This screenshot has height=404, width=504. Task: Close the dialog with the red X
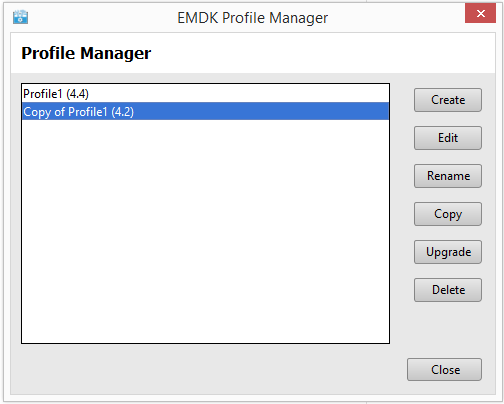pyautogui.click(x=480, y=13)
